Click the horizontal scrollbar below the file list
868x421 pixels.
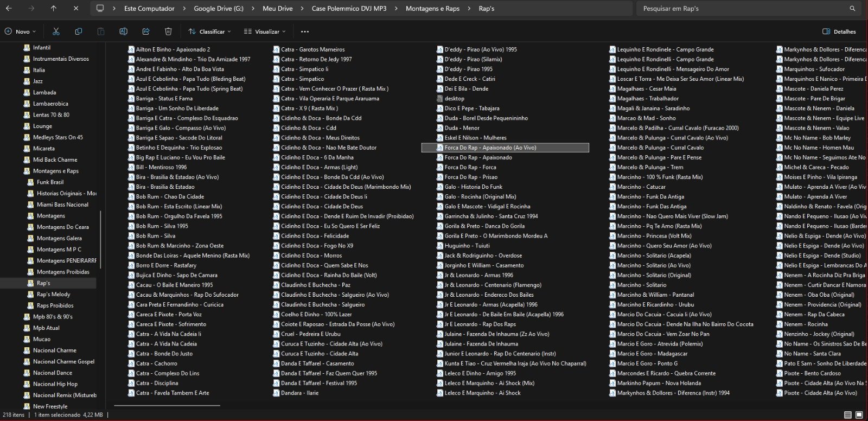coord(167,405)
